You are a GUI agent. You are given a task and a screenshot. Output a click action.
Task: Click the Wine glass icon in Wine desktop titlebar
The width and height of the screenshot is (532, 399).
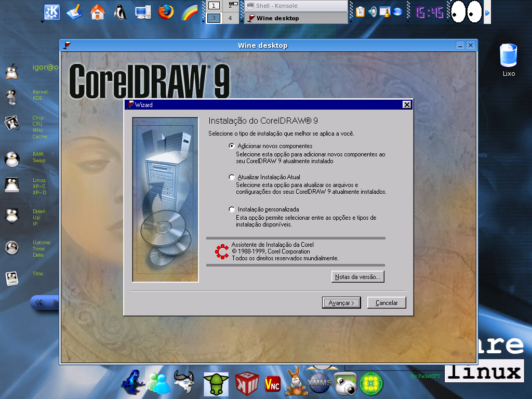tap(67, 45)
